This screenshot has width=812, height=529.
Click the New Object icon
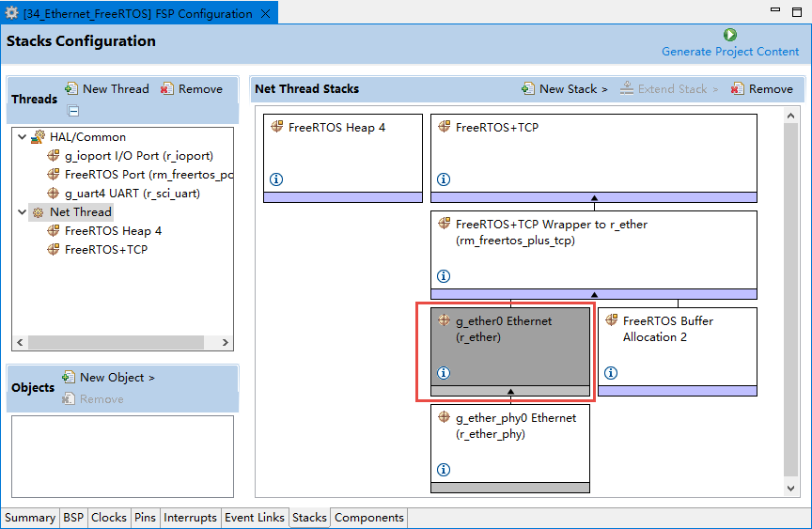[x=68, y=378]
